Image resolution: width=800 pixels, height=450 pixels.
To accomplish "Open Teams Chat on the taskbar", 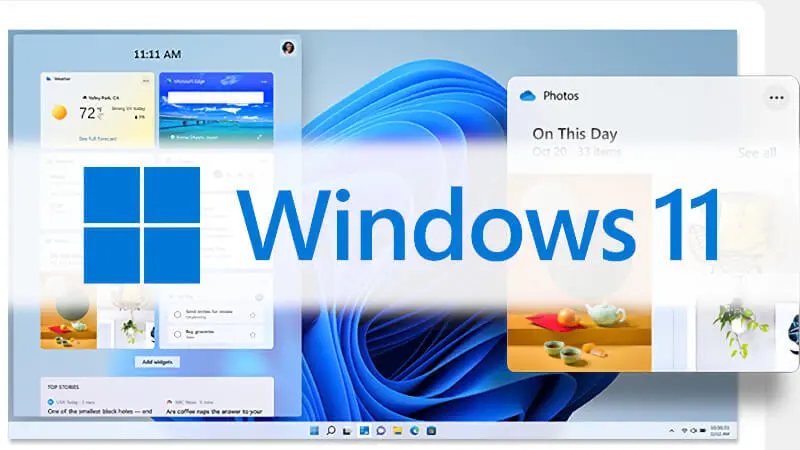I will (x=381, y=431).
